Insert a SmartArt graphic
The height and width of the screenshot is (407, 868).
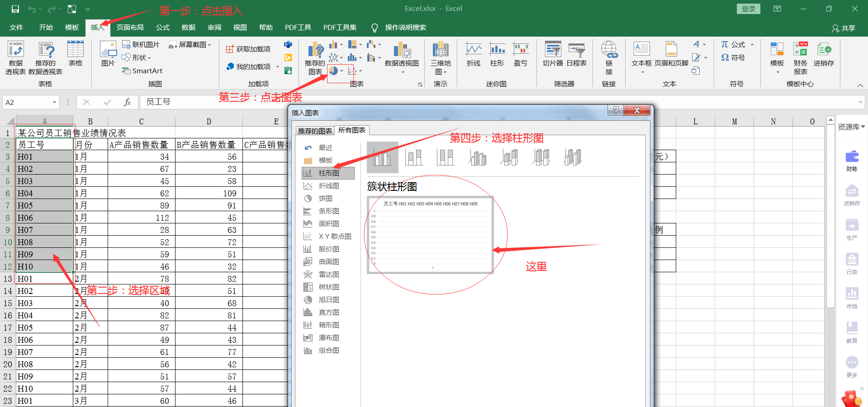pyautogui.click(x=142, y=71)
